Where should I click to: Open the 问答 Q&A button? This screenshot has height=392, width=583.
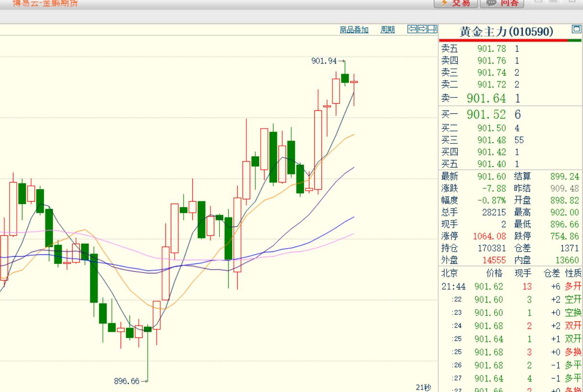(x=502, y=3)
